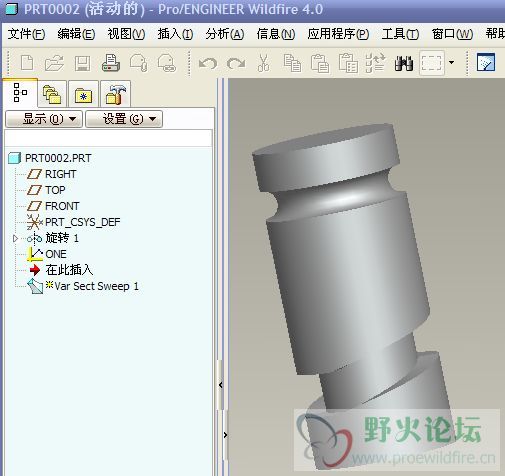
Task: Click the Undo arrow icon
Action: pyautogui.click(x=207, y=63)
